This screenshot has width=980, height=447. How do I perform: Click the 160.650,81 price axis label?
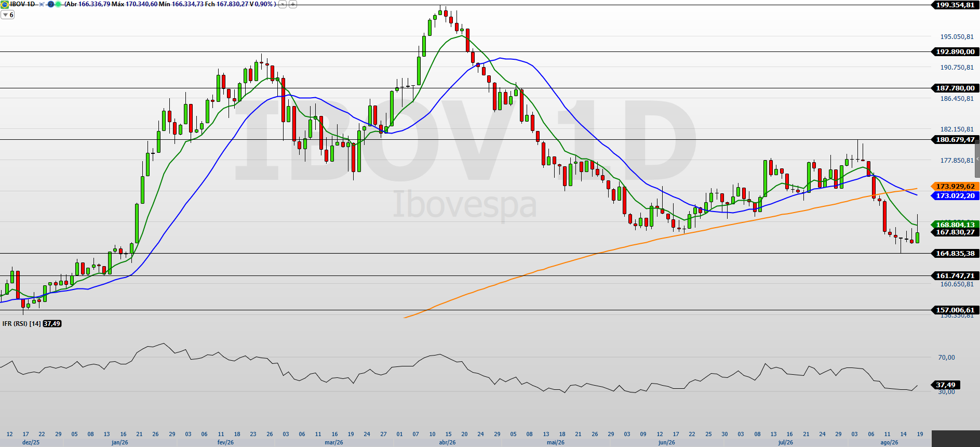coord(957,284)
